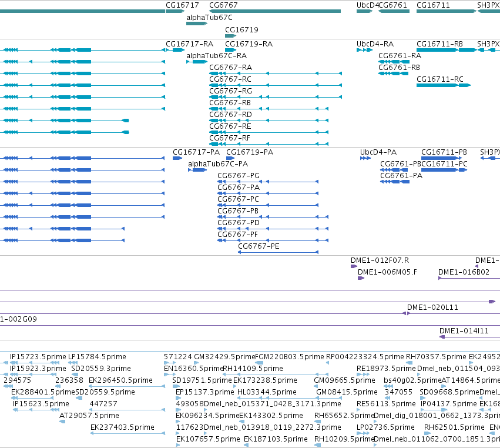
Task: Click the CG6767-RD transcript label
Action: (230, 114)
